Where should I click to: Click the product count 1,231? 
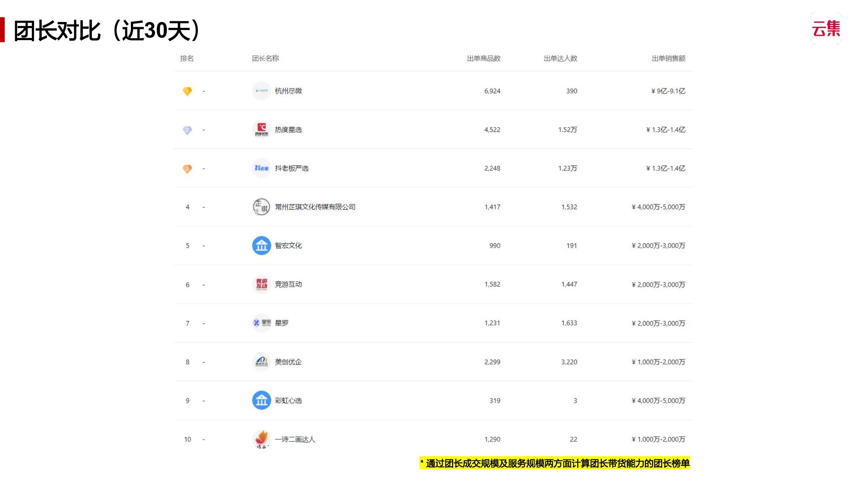coord(492,323)
